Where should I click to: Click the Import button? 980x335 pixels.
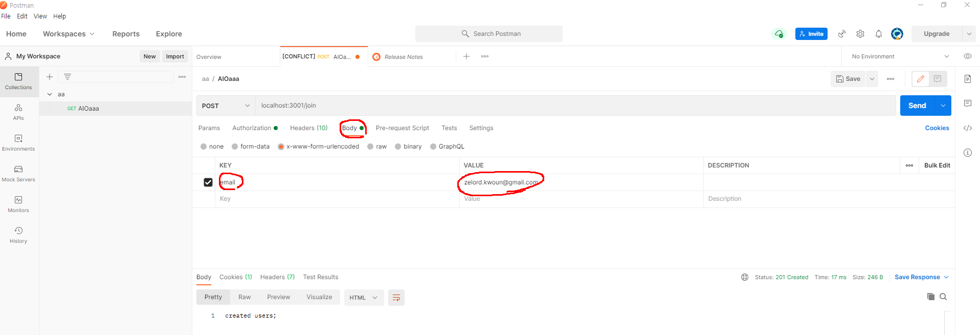(x=175, y=56)
